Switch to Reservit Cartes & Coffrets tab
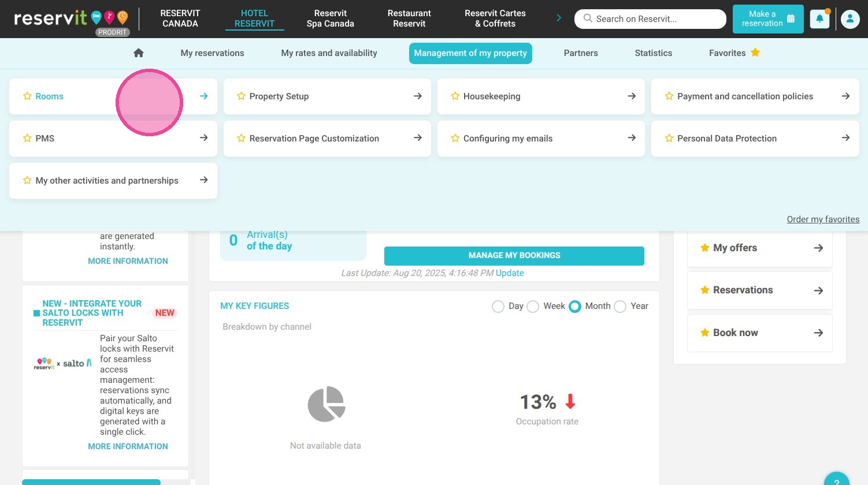868x485 pixels. [x=495, y=18]
